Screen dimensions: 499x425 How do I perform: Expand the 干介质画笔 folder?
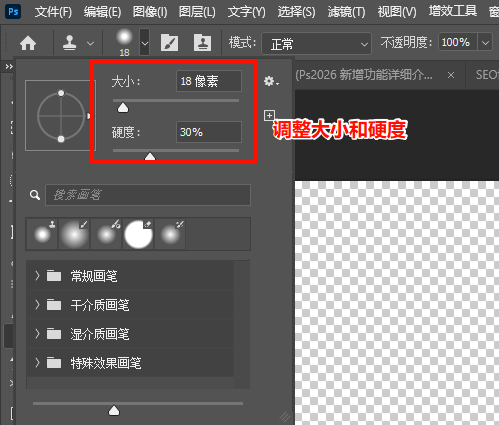(37, 304)
